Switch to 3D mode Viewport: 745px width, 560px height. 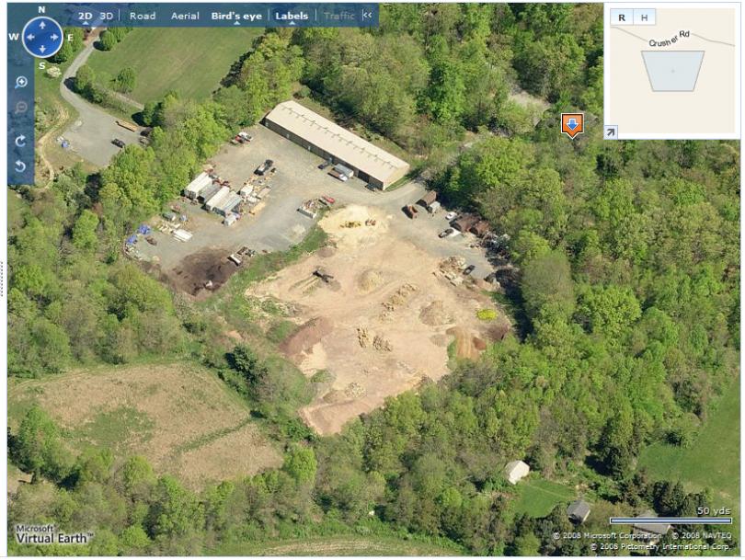107,16
